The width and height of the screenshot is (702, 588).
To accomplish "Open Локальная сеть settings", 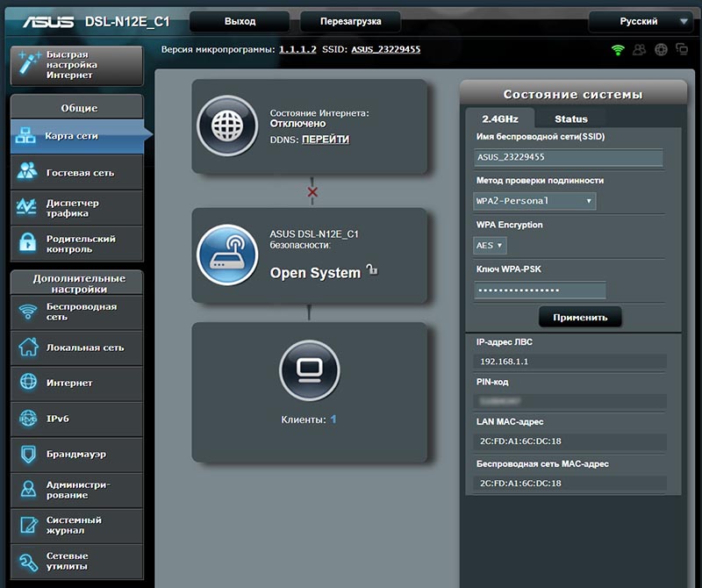I will (77, 348).
